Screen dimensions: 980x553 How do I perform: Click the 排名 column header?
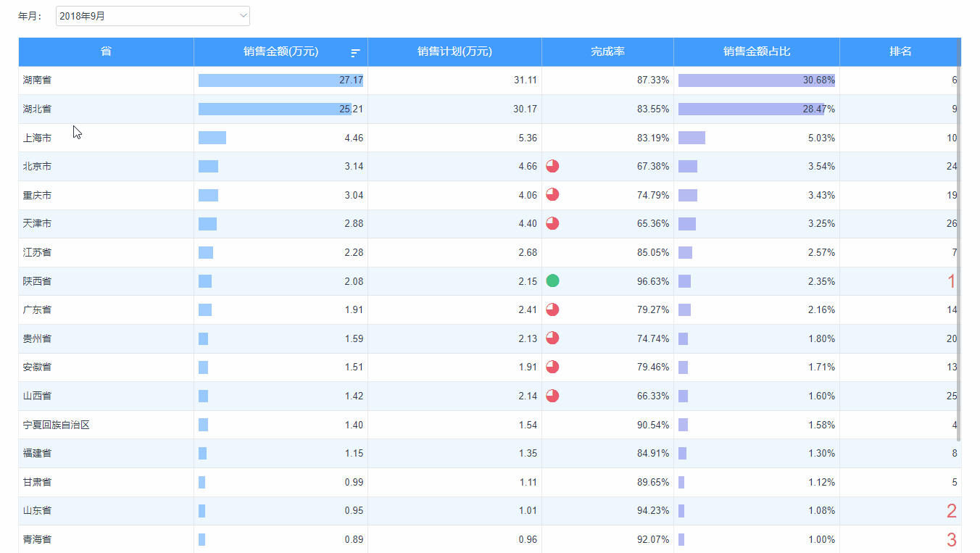tap(900, 51)
